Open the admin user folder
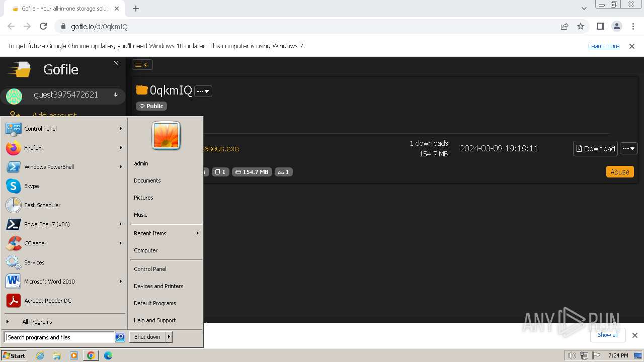The width and height of the screenshot is (644, 362). [x=166, y=163]
